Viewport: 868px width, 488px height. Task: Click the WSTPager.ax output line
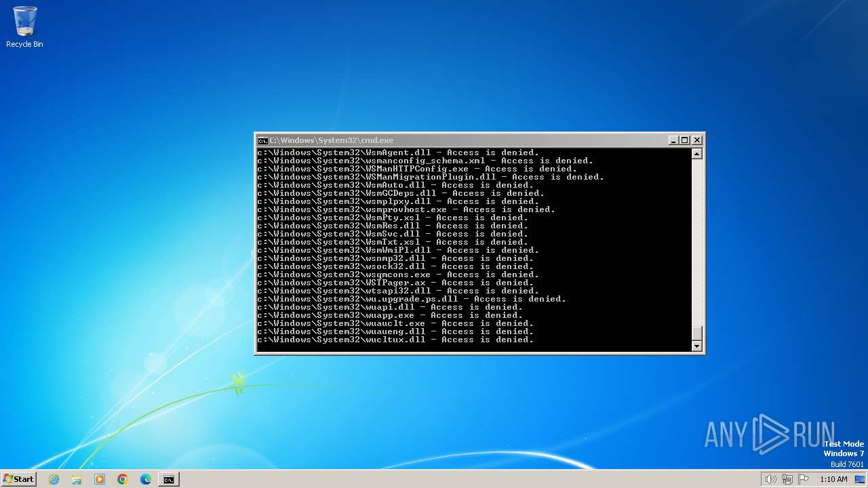point(395,283)
